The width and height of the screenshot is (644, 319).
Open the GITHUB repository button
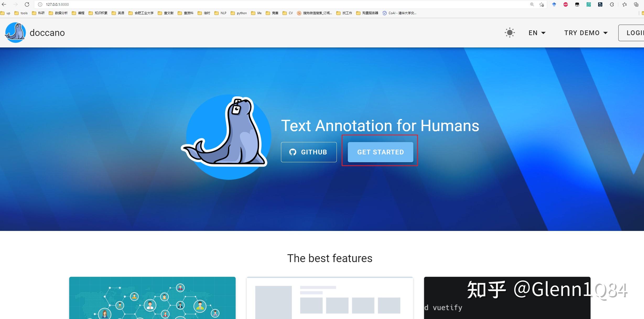tap(309, 152)
